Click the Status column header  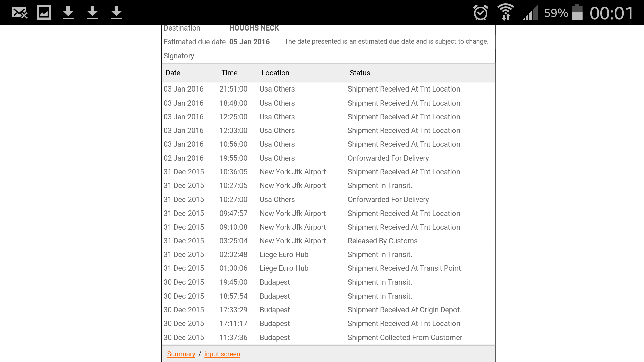(360, 73)
